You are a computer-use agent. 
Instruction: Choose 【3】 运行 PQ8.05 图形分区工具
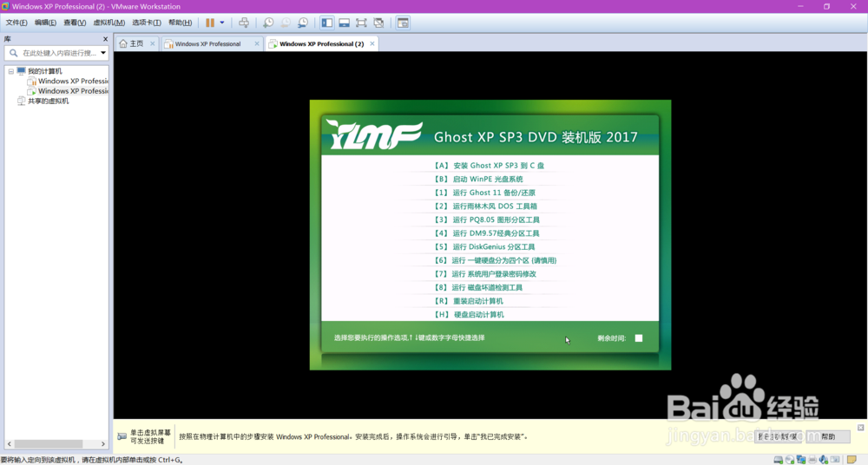(486, 219)
